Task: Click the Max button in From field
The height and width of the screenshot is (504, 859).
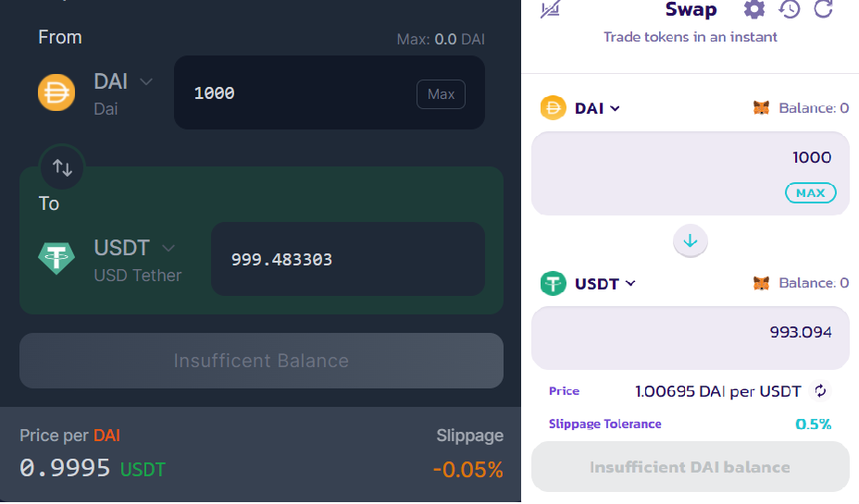Action: coord(441,94)
